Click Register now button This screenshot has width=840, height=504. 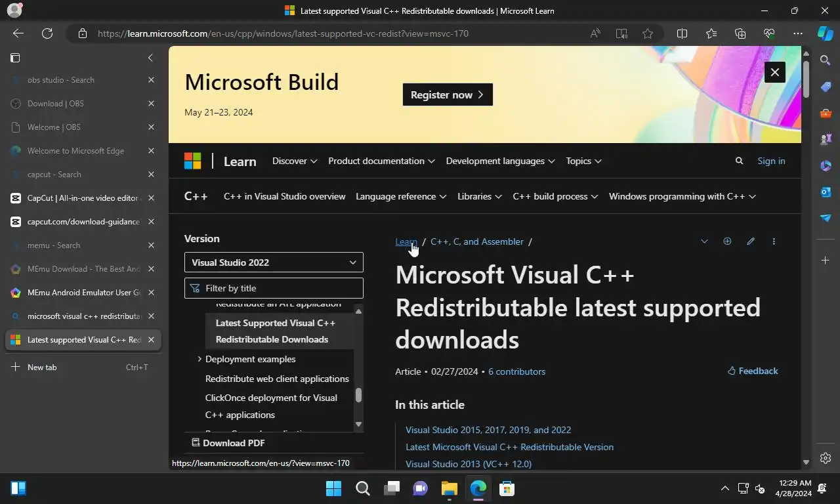[448, 94]
